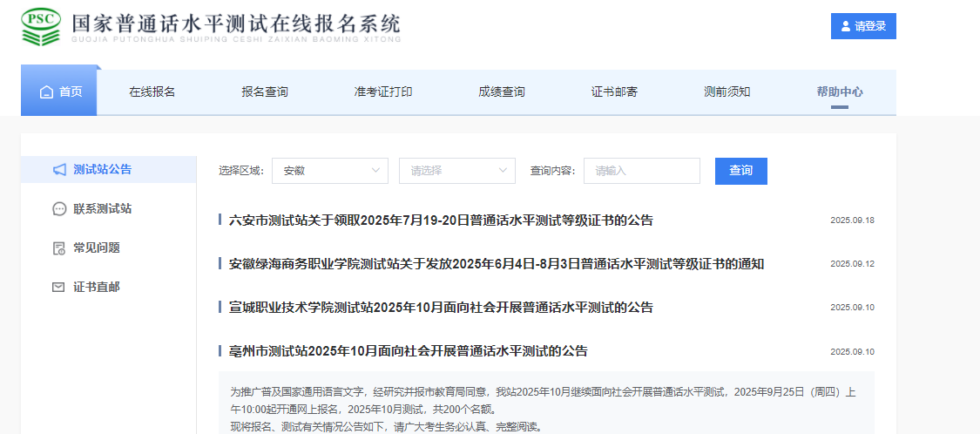This screenshot has height=434, width=980.
Task: Go to 成绩查询 in navigation
Action: 502,92
